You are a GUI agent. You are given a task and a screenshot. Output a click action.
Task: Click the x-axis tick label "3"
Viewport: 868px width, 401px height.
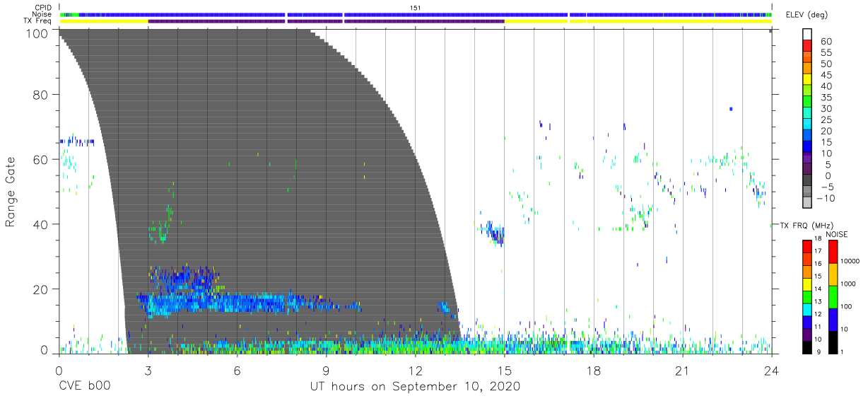click(148, 370)
